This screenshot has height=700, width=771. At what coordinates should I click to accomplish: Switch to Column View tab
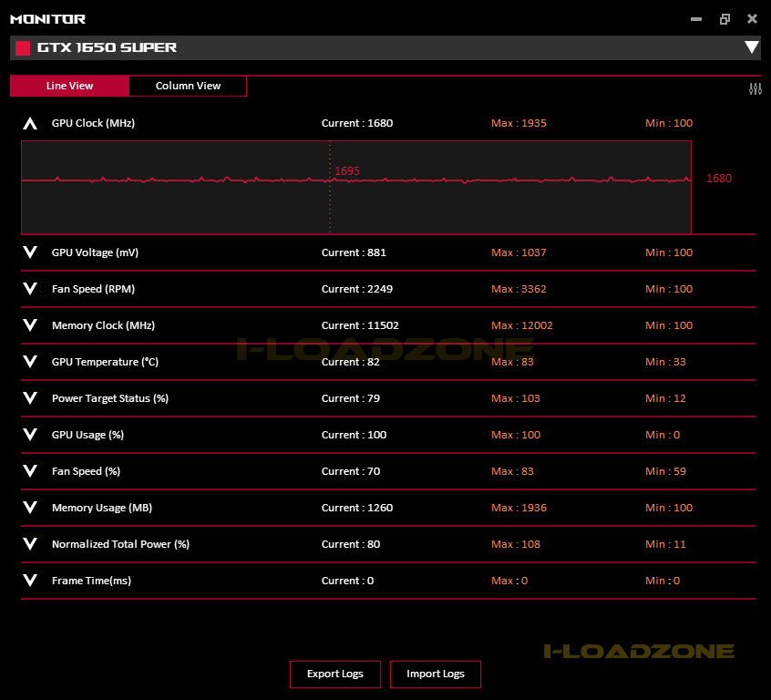click(x=188, y=86)
